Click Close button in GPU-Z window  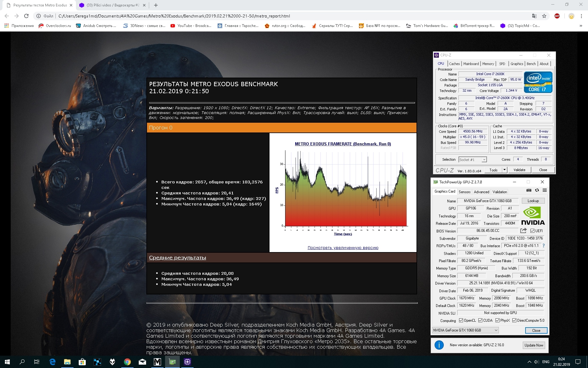click(x=536, y=330)
